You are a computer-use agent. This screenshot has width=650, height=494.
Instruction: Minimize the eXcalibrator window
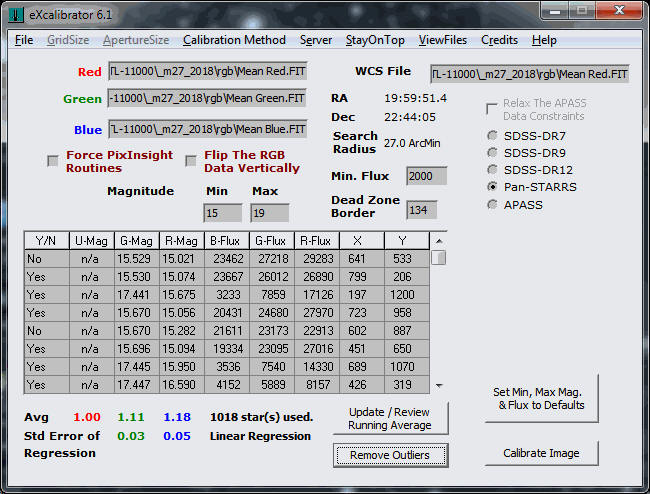pyautogui.click(x=555, y=11)
